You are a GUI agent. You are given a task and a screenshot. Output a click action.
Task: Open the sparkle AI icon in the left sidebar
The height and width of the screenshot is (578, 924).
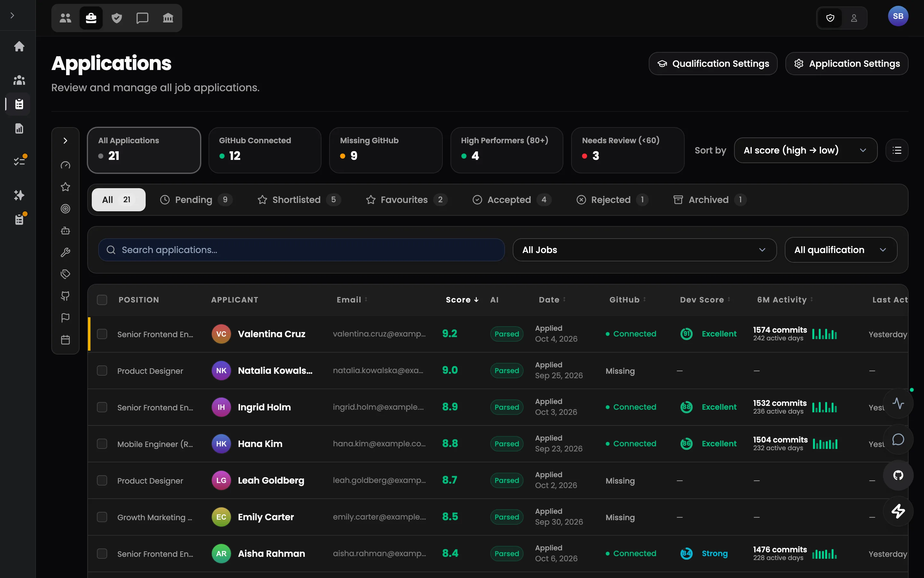19,195
